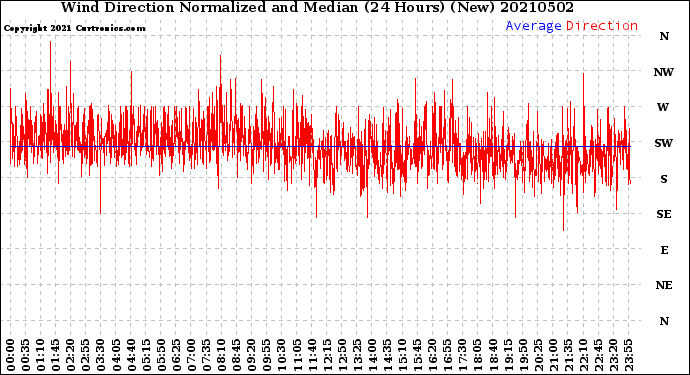690x375 pixels.
Task: Click the '08:10' time label
Action: click(x=222, y=355)
